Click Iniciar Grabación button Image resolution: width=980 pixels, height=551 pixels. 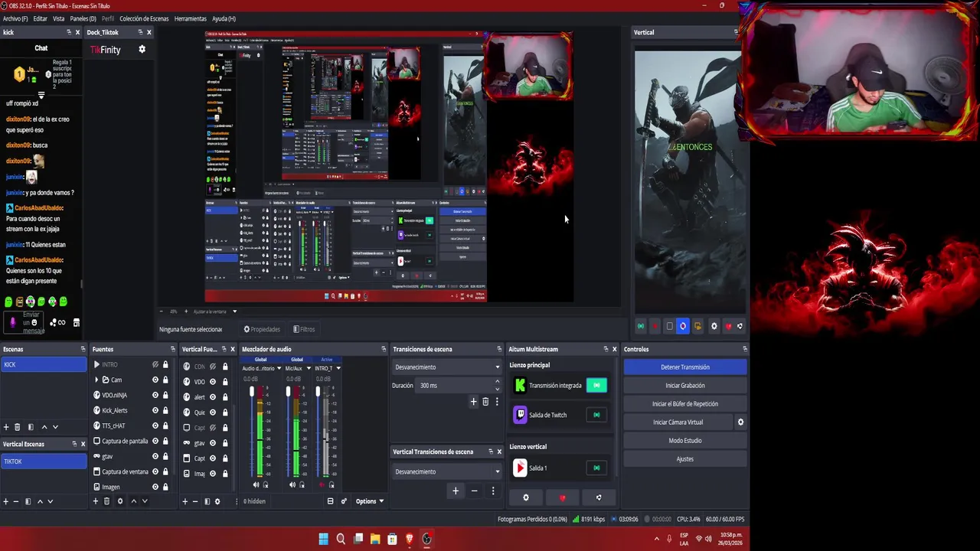click(x=685, y=386)
